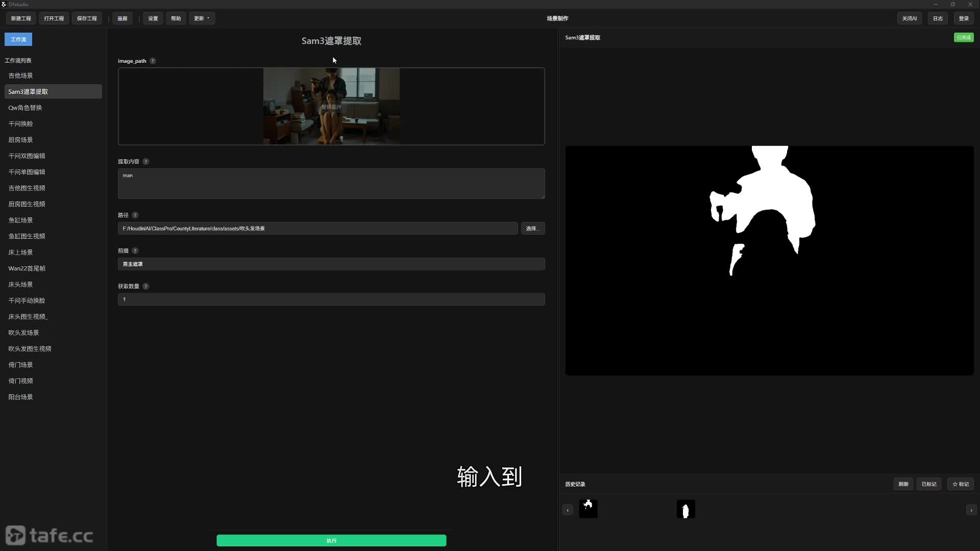
Task: Show the 已标记 filtered history
Action: [x=928, y=484]
